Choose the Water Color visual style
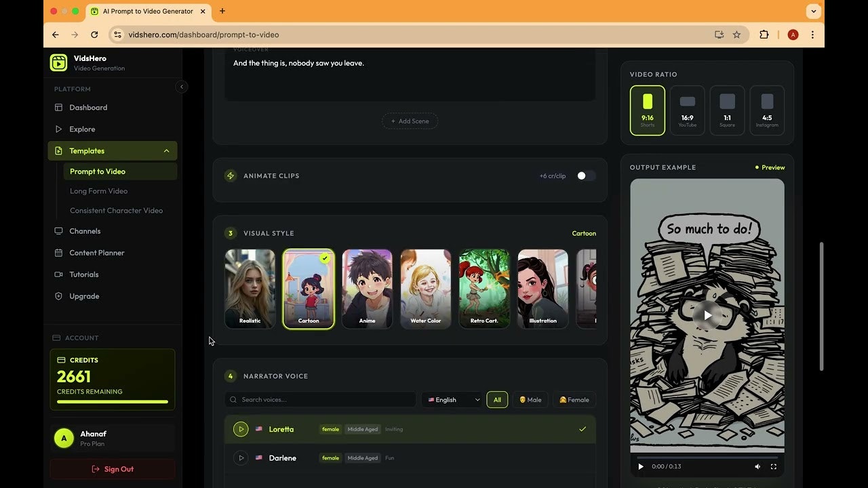This screenshot has height=488, width=868. [x=426, y=289]
